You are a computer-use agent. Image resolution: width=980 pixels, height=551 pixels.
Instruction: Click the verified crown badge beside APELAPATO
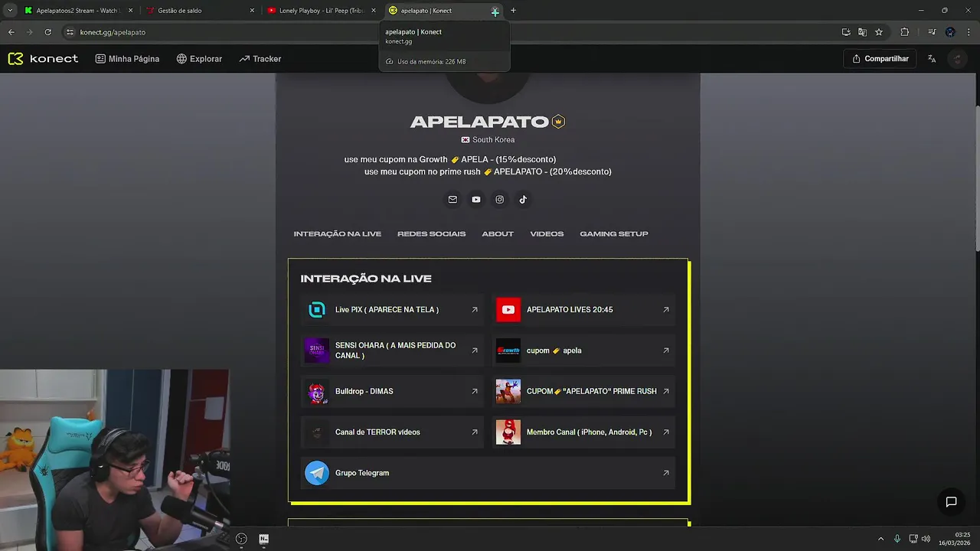pos(558,122)
